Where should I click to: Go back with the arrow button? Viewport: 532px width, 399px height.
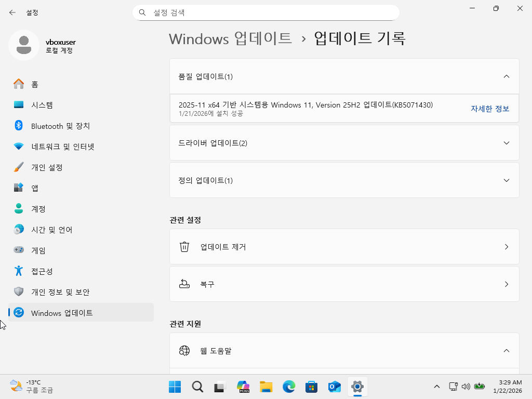click(x=12, y=12)
